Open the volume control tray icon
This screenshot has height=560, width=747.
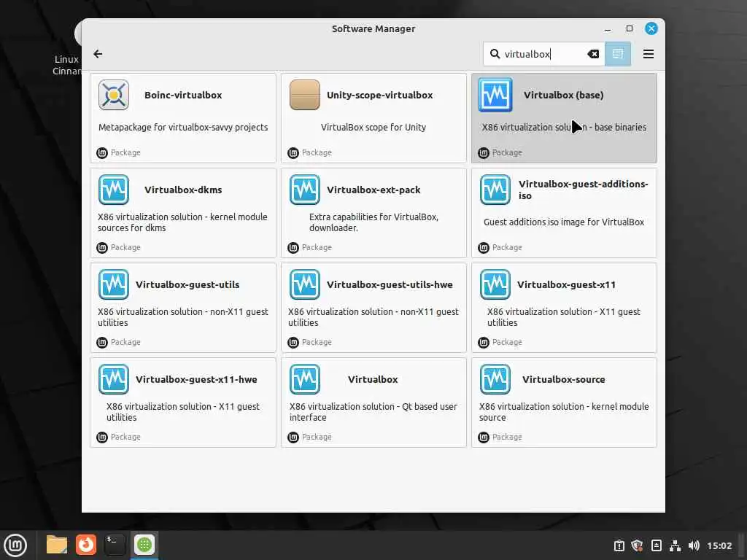tap(694, 545)
